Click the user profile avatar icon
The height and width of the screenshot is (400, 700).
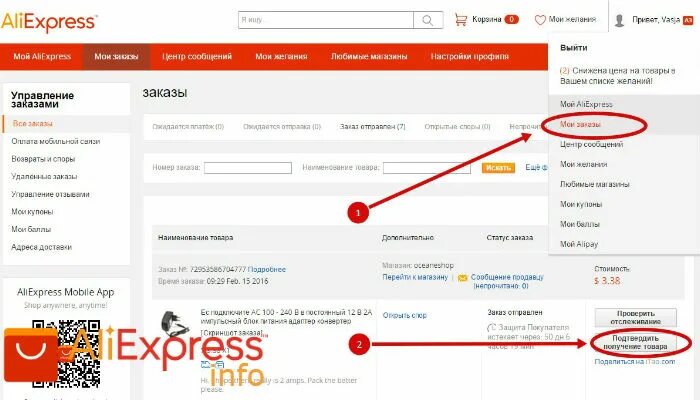point(619,20)
